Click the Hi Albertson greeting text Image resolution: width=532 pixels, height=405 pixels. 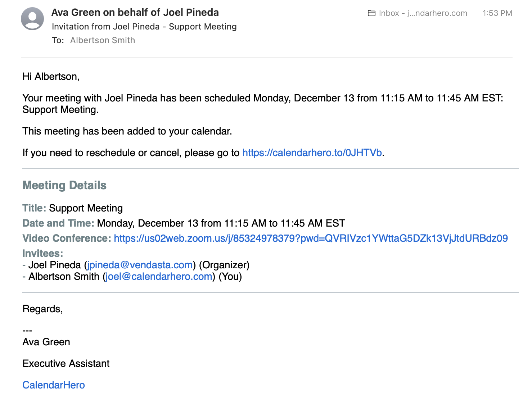pos(51,77)
